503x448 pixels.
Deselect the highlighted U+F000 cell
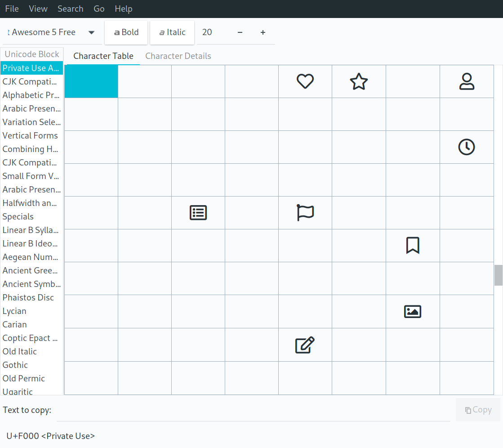pos(91,81)
